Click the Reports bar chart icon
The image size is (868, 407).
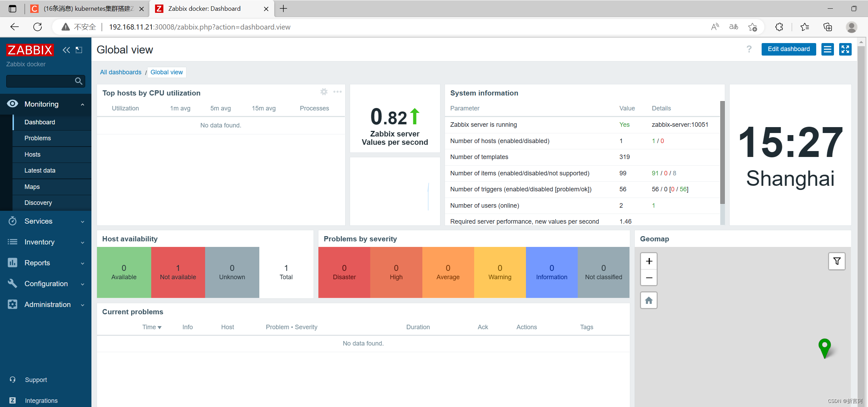pyautogui.click(x=13, y=263)
